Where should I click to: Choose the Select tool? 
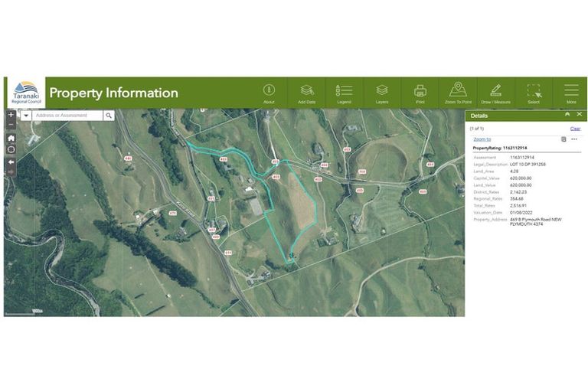click(534, 92)
